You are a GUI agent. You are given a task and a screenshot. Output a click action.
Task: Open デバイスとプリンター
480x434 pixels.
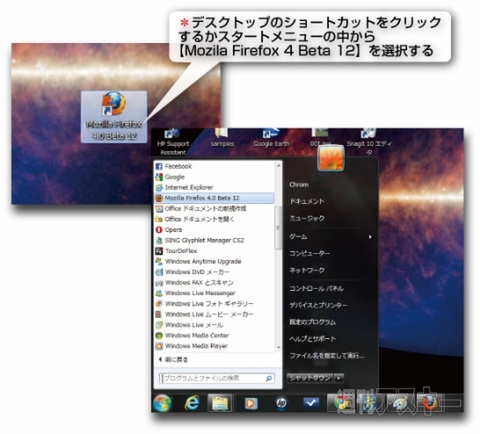pyautogui.click(x=318, y=305)
